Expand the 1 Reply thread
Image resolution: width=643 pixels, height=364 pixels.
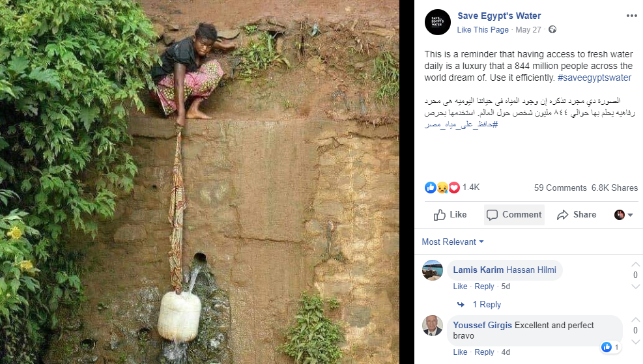tap(486, 304)
